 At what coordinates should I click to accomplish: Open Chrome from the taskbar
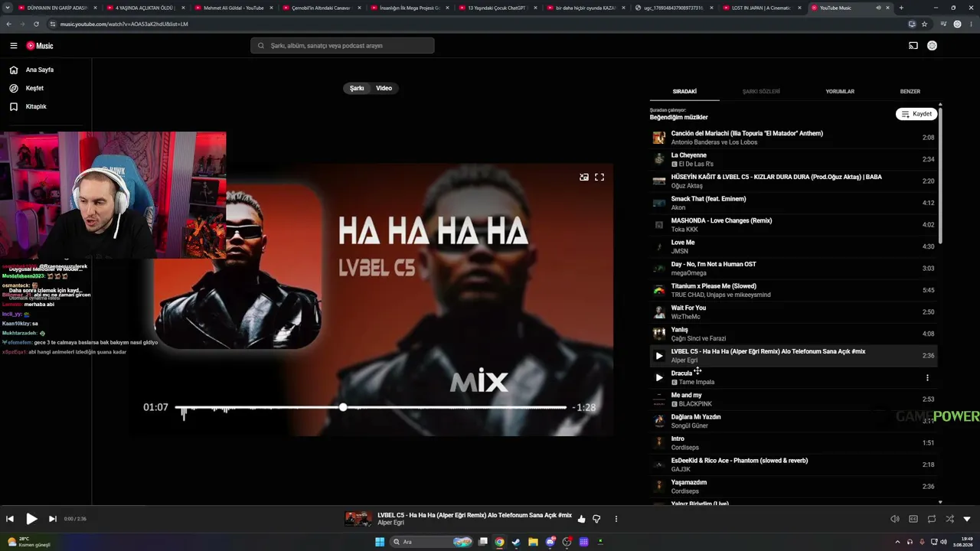coord(499,542)
